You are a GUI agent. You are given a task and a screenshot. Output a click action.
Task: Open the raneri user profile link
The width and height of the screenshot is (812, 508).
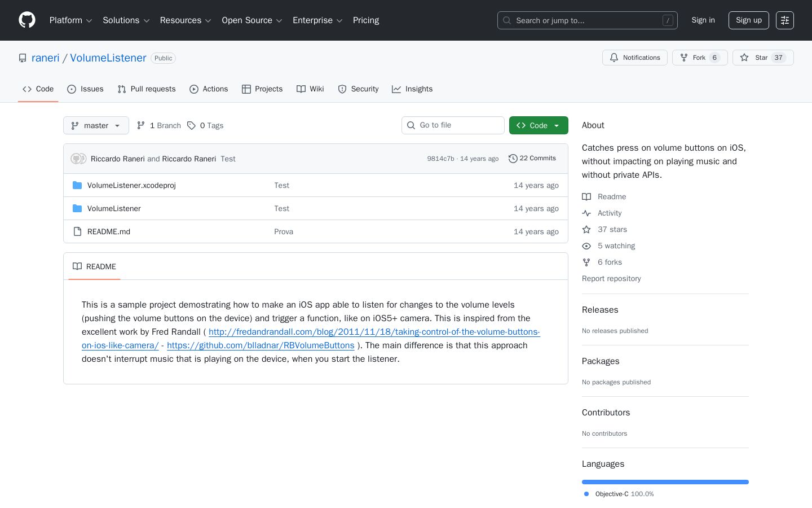point(46,58)
